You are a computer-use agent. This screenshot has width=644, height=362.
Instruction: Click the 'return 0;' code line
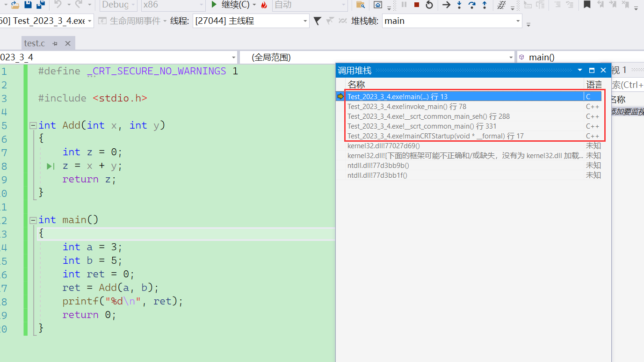(x=89, y=315)
